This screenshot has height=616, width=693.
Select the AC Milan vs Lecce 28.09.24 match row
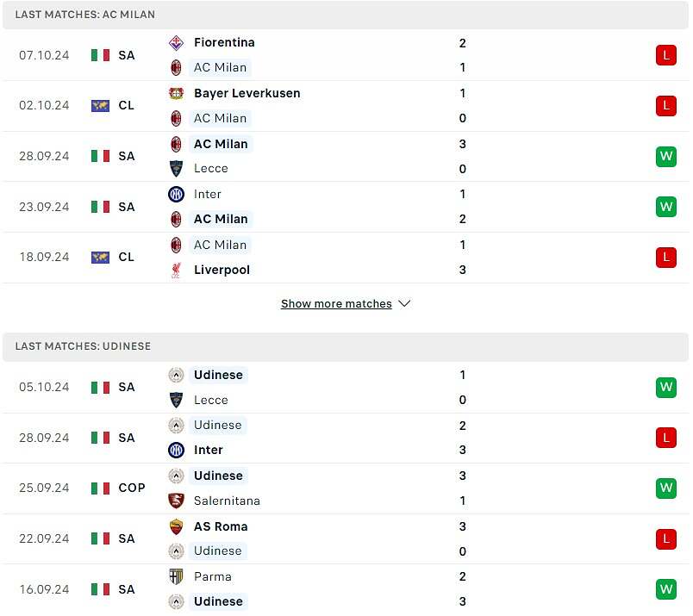[x=346, y=157]
